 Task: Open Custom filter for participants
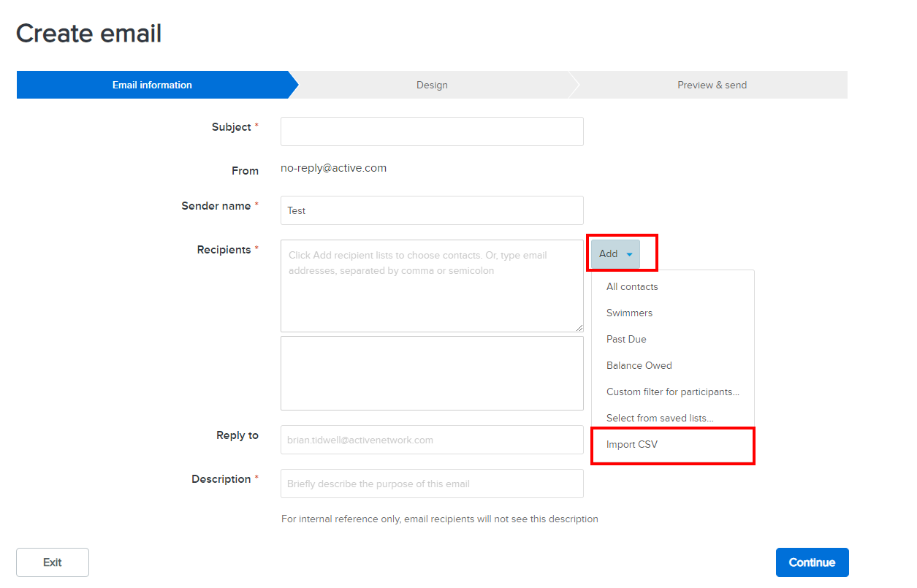pos(672,392)
